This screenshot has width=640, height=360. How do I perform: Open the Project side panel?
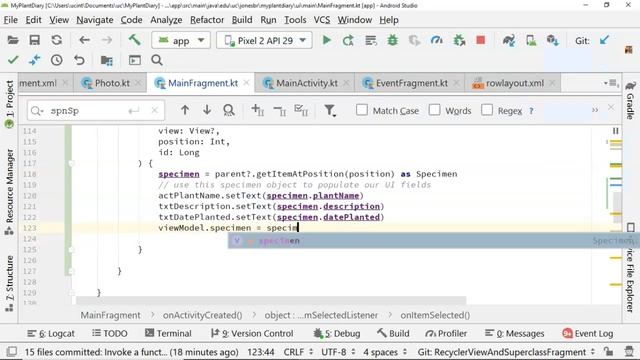click(x=9, y=104)
